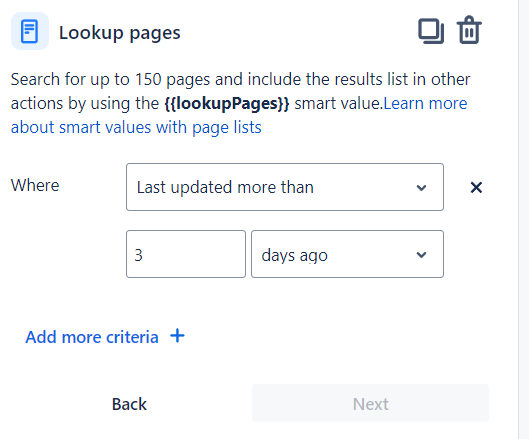This screenshot has height=439, width=529.
Task: Click the Next button
Action: click(370, 403)
